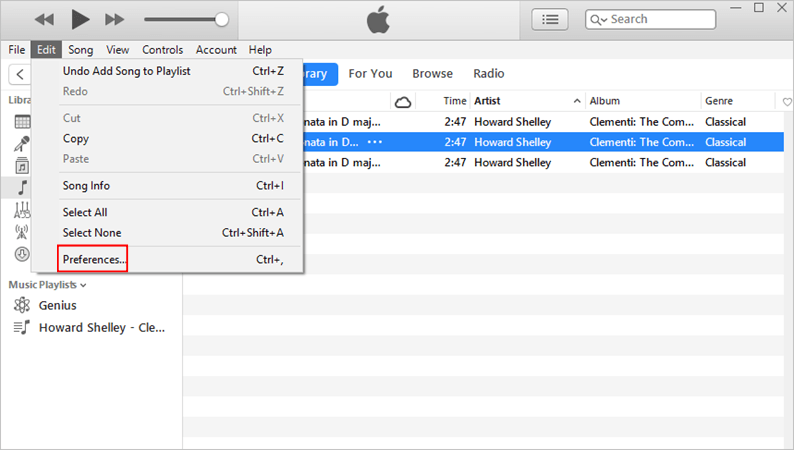Viewport: 794px width, 450px height.
Task: Open the radio tower sidebar icon
Action: click(x=22, y=232)
